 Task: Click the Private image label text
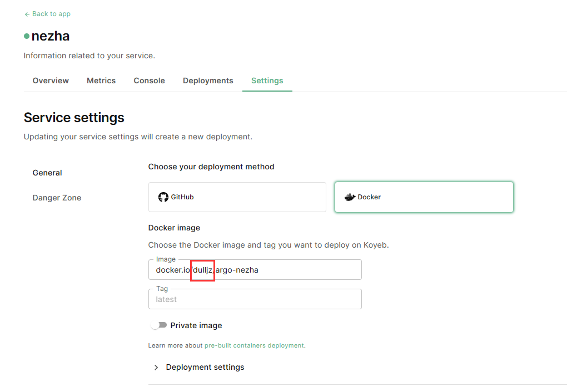196,325
